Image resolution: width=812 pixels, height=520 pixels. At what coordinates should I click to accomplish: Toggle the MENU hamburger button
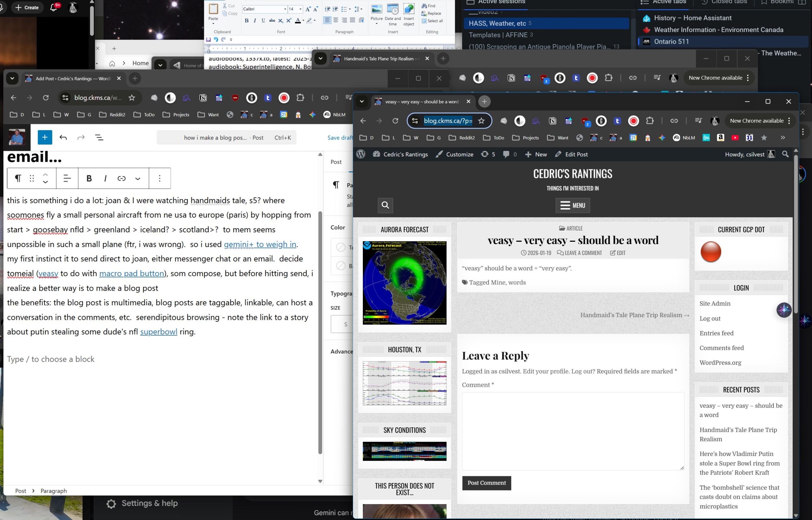pyautogui.click(x=573, y=205)
